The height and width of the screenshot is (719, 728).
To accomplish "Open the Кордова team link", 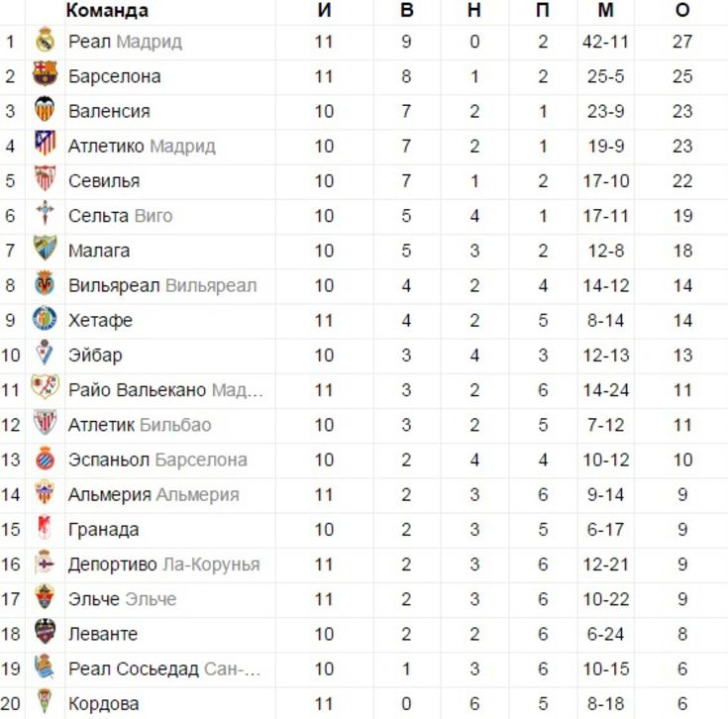I will click(x=104, y=704).
